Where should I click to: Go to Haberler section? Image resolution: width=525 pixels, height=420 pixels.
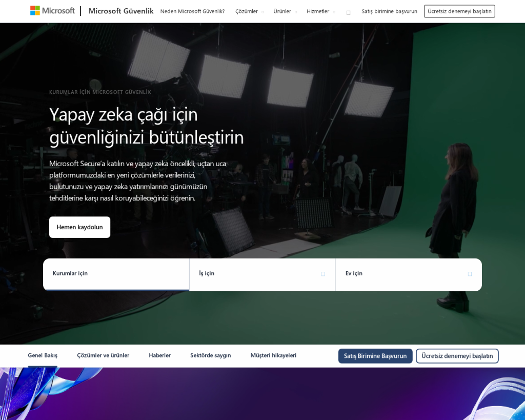pos(160,355)
